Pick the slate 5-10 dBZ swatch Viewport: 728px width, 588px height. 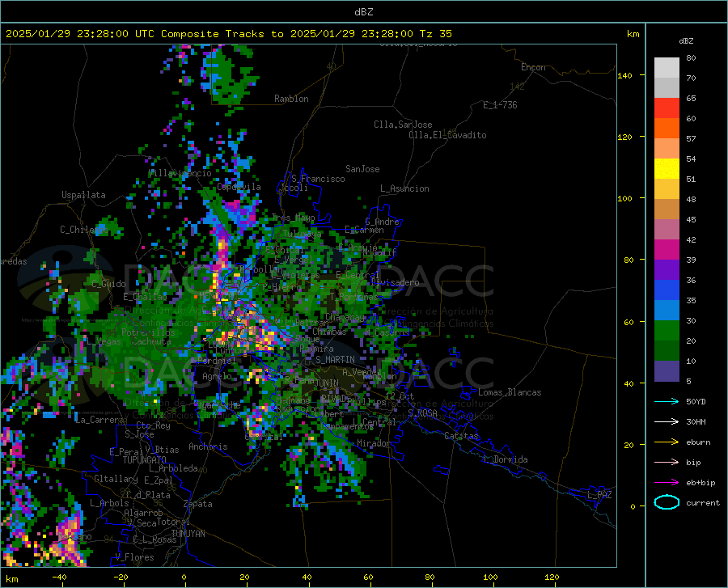667,371
